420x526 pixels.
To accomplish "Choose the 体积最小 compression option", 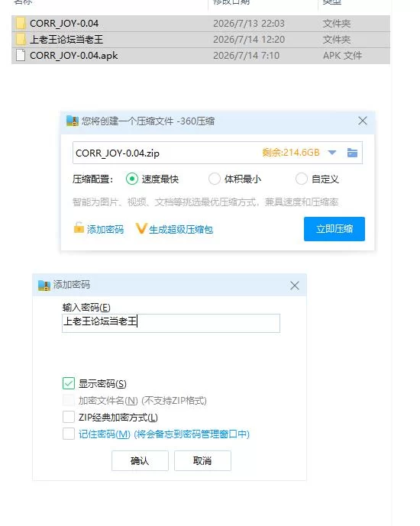I will point(215,179).
